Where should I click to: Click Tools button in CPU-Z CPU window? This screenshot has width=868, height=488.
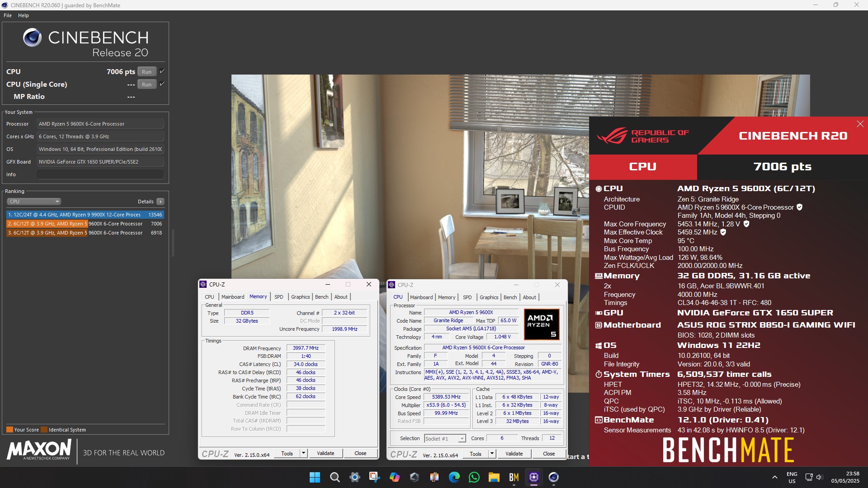pos(476,454)
